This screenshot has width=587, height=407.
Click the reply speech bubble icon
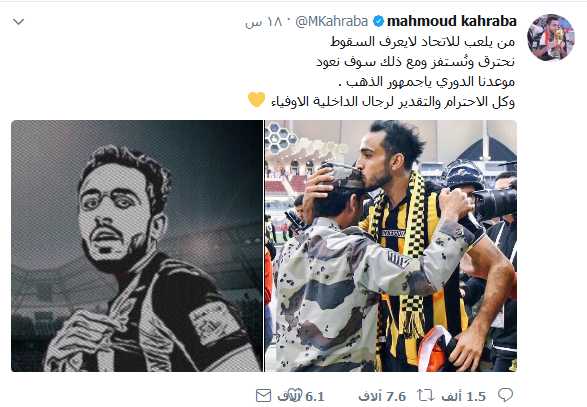tap(505, 395)
